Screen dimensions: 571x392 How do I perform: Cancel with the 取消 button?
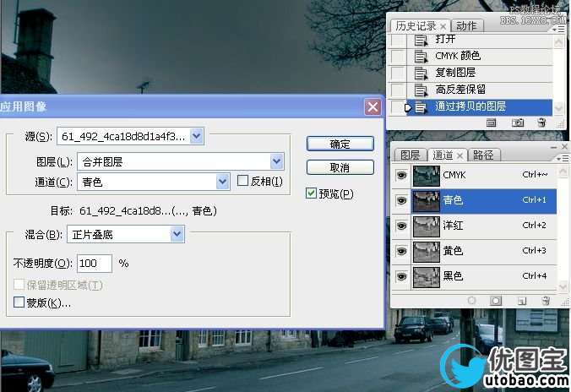[340, 167]
